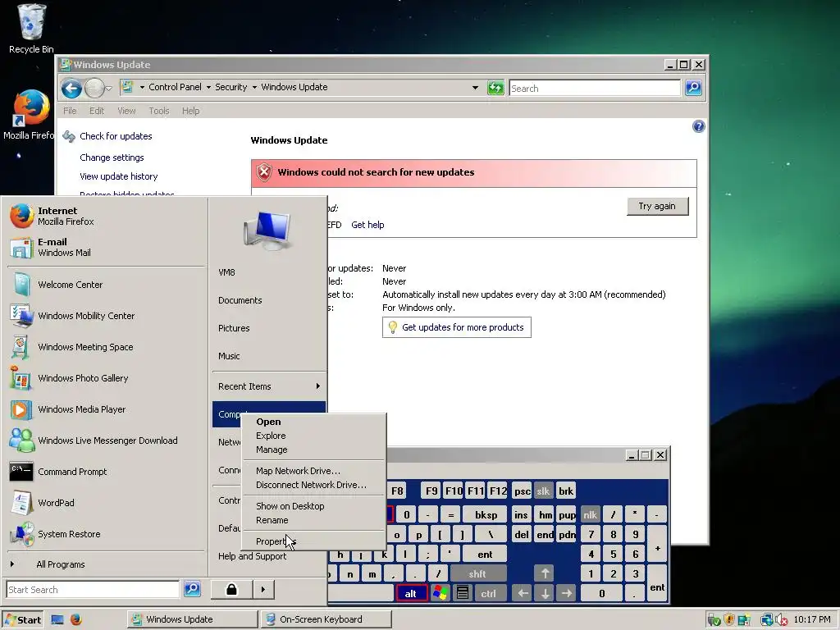840x630 pixels.
Task: Open Welcome Center from Start menu
Action: point(106,285)
